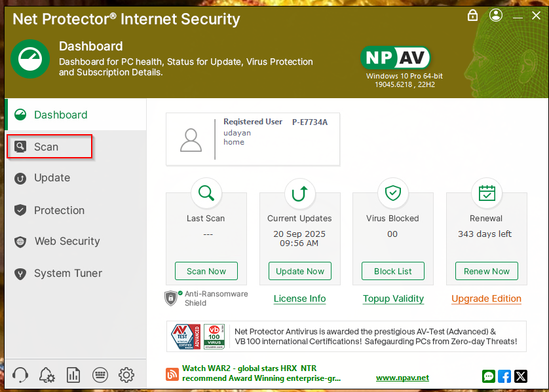Select Web Security in the sidebar
Screen dimensions: 549x392
click(67, 241)
